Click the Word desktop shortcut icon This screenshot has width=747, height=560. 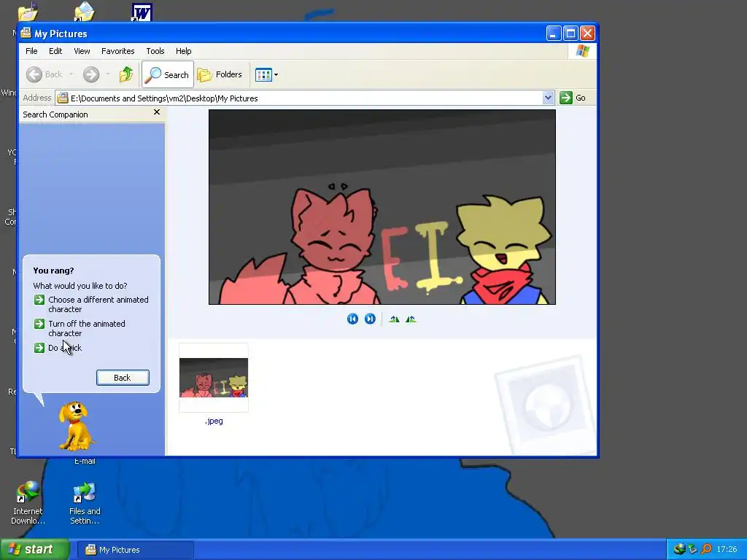142,12
